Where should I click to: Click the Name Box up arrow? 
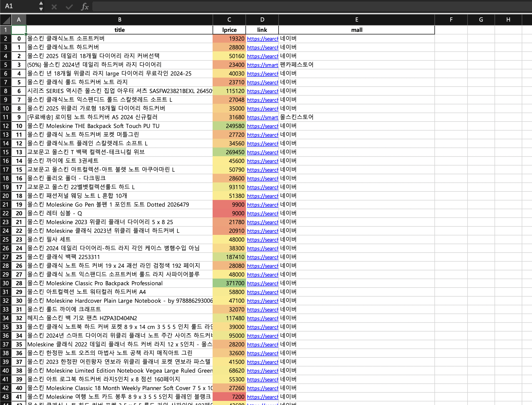click(41, 3)
